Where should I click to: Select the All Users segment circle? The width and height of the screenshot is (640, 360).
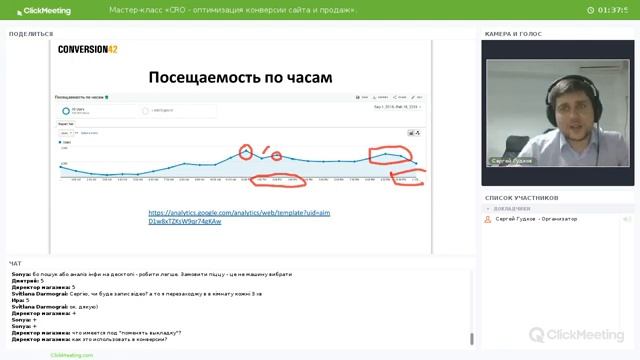click(66, 111)
